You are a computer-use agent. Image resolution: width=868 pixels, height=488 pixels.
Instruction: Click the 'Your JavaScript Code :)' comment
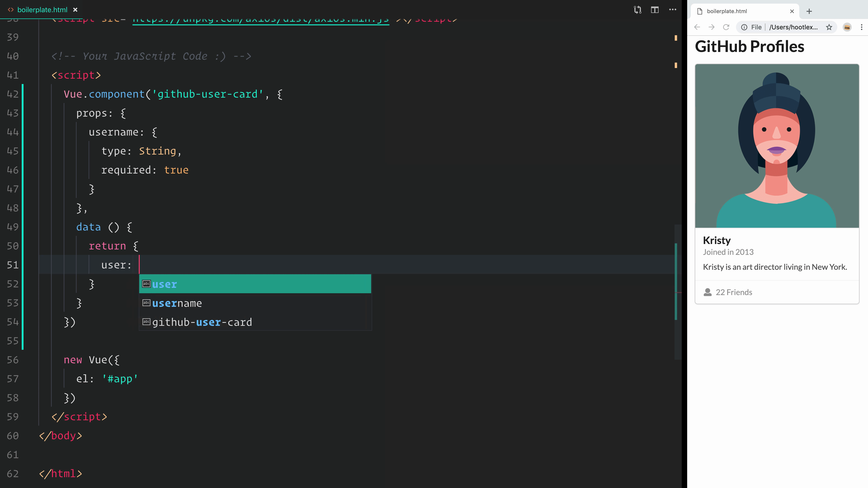click(x=151, y=56)
